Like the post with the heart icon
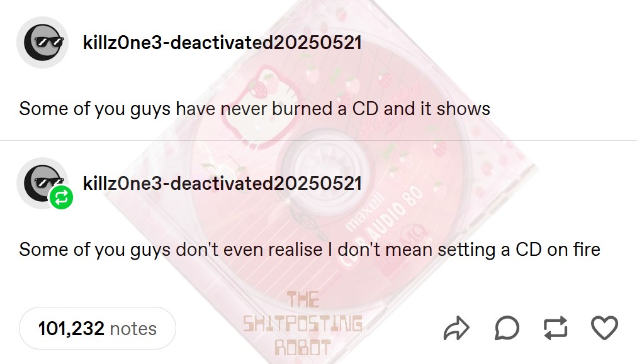This screenshot has height=364, width=637. pos(604,328)
